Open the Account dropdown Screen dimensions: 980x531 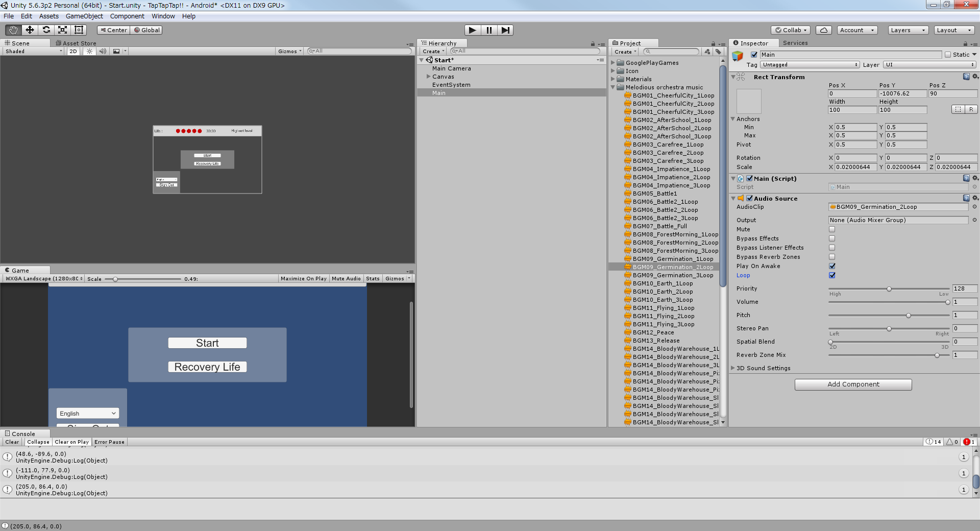point(857,30)
